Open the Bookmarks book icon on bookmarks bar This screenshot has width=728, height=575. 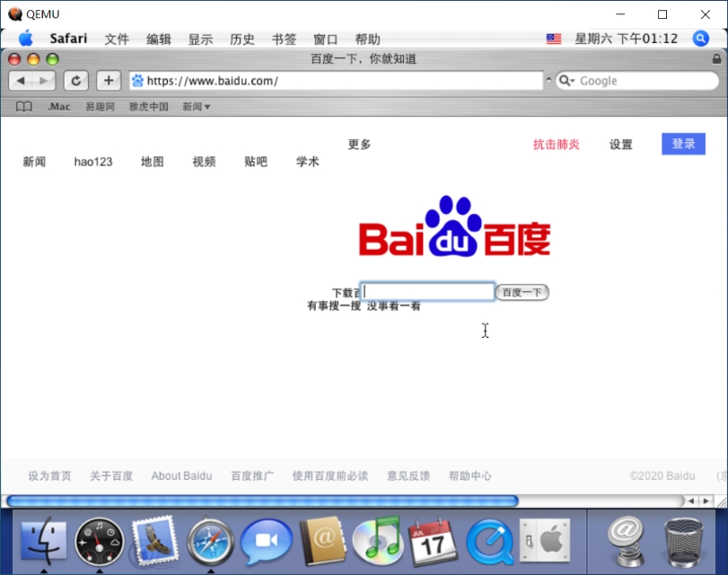22,106
